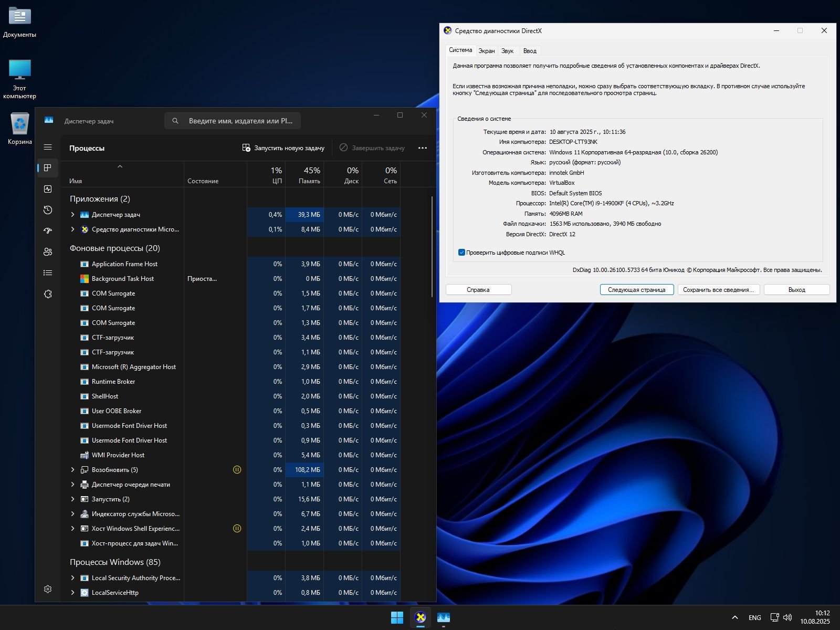The height and width of the screenshot is (630, 840).
Task: Click Сохранить все сведения button
Action: [718, 290]
